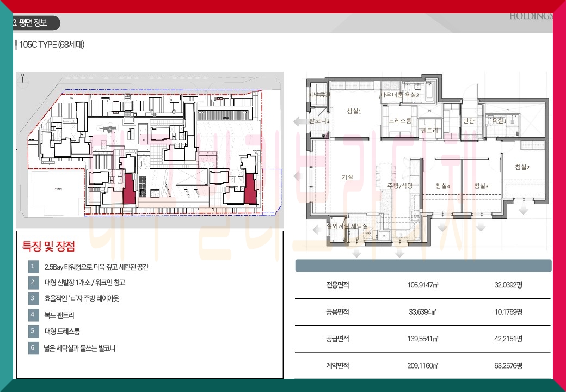The height and width of the screenshot is (392, 566).
Task: Click number badge 3 in features list
Action: tap(33, 298)
